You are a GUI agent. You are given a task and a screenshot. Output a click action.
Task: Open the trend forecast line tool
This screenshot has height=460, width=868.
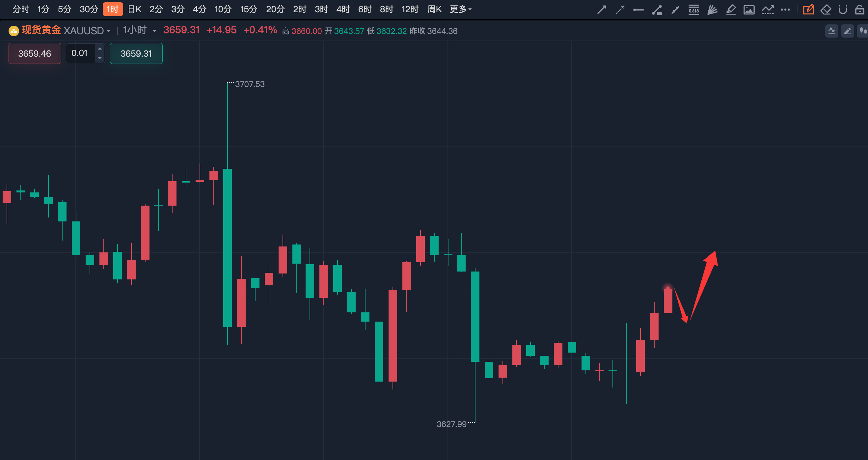coord(768,10)
